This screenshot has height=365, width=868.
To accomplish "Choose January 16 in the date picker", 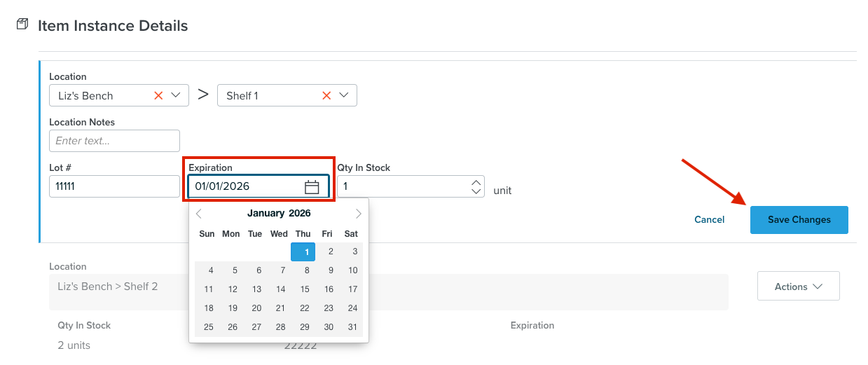I will (329, 289).
